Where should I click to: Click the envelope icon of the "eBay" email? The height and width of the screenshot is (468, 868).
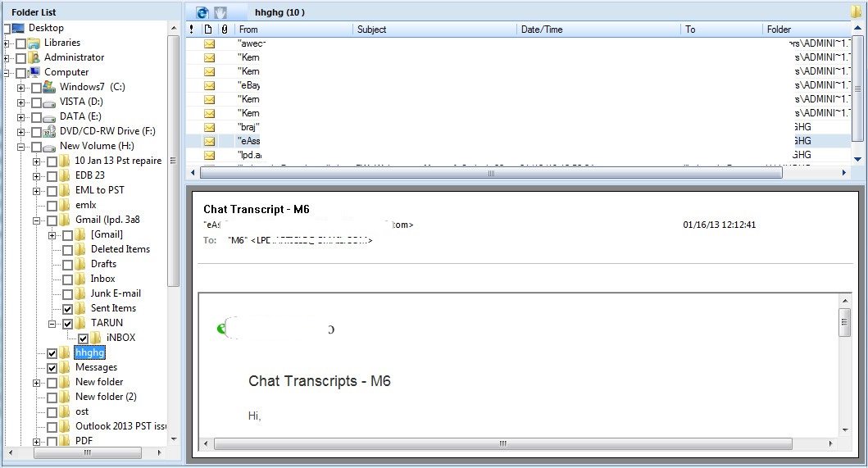click(x=209, y=85)
